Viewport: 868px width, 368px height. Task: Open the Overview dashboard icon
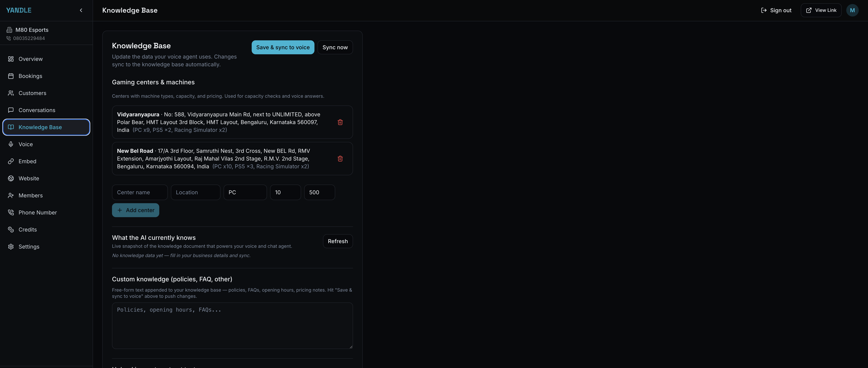(11, 59)
